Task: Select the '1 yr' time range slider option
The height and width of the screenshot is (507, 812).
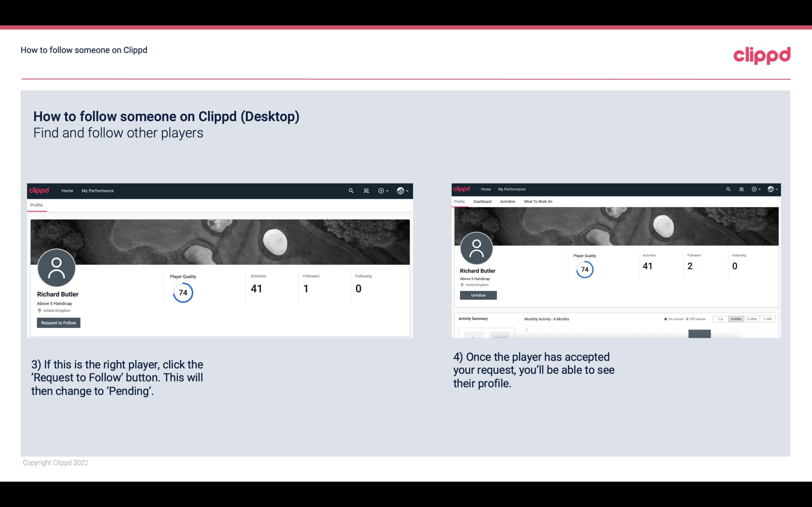Action: 721,319
